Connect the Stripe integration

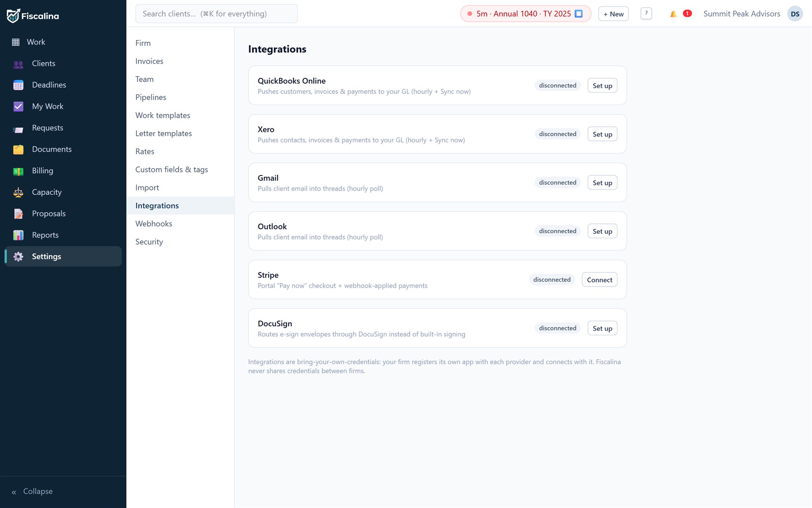click(x=599, y=280)
